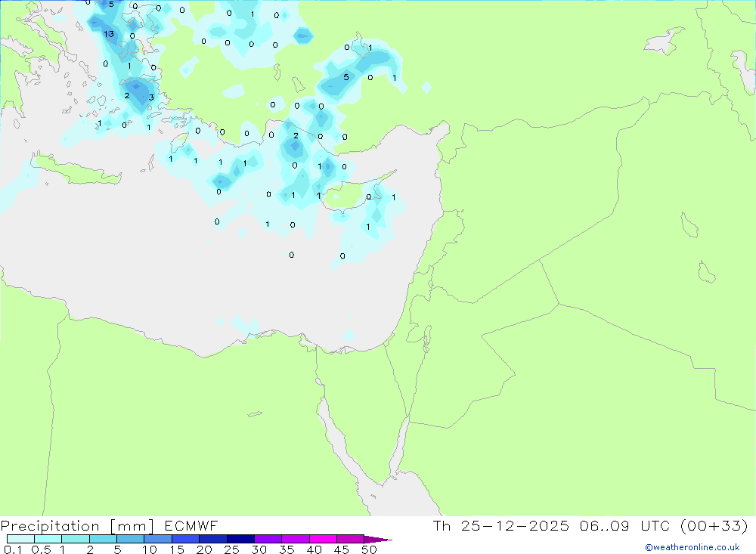Click the '06..09 UTC' time range text

click(624, 525)
